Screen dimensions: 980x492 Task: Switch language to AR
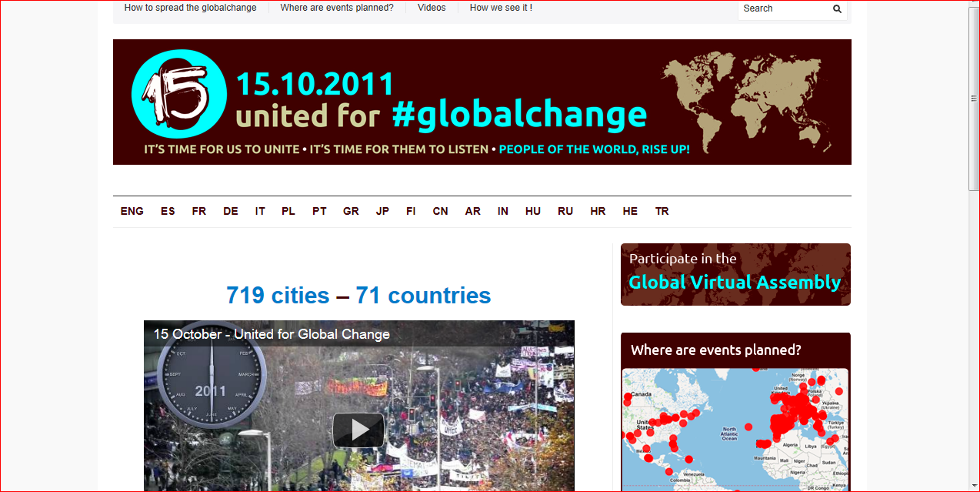(473, 211)
